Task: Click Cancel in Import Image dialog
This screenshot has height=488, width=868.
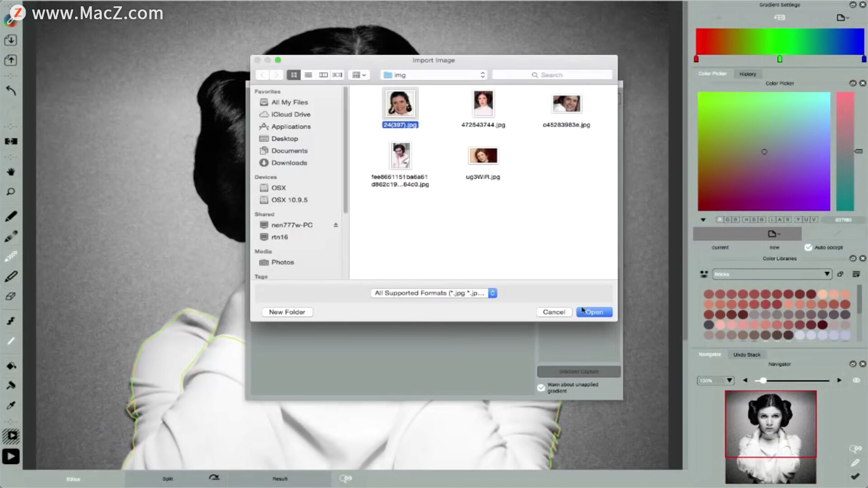Action: tap(554, 312)
